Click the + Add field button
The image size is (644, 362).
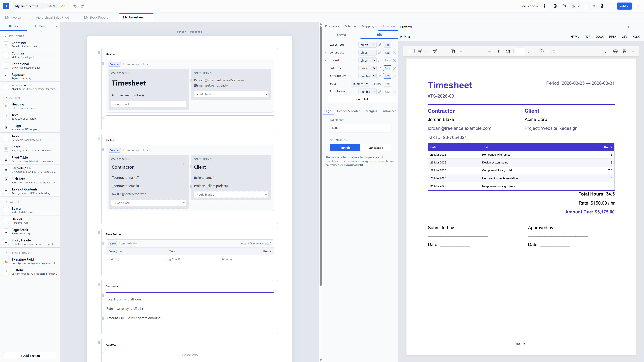point(362,99)
